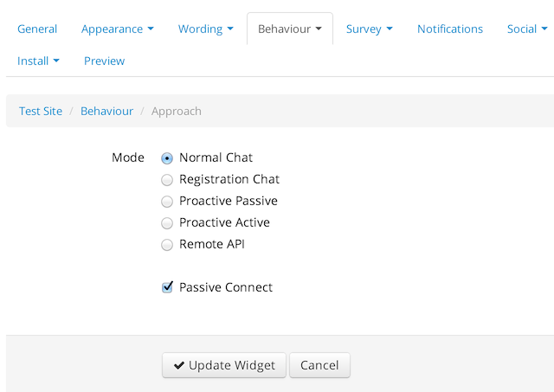554x392 pixels.
Task: Click the Cancel button
Action: coord(319,365)
